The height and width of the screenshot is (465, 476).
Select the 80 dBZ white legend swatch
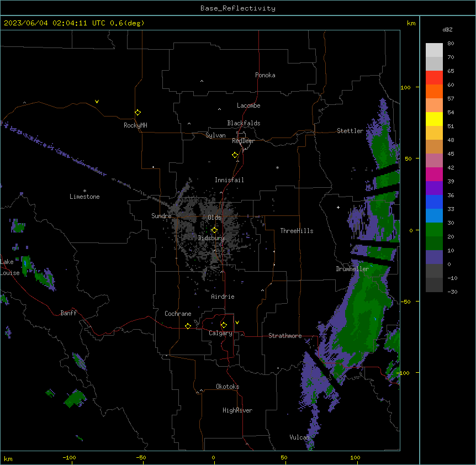tap(434, 50)
